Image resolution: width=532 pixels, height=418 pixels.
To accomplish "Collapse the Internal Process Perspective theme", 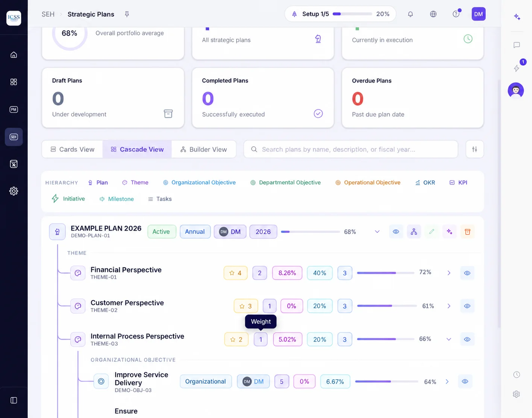I will (449, 339).
